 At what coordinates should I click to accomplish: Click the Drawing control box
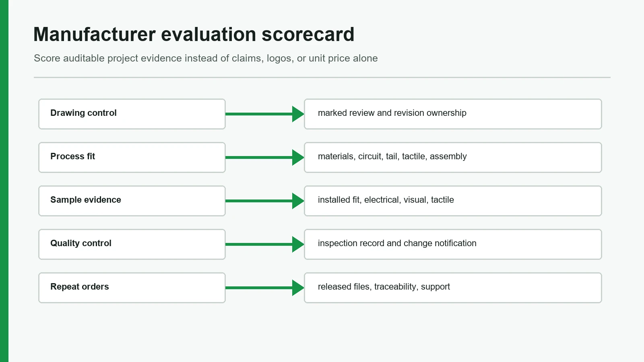click(132, 114)
